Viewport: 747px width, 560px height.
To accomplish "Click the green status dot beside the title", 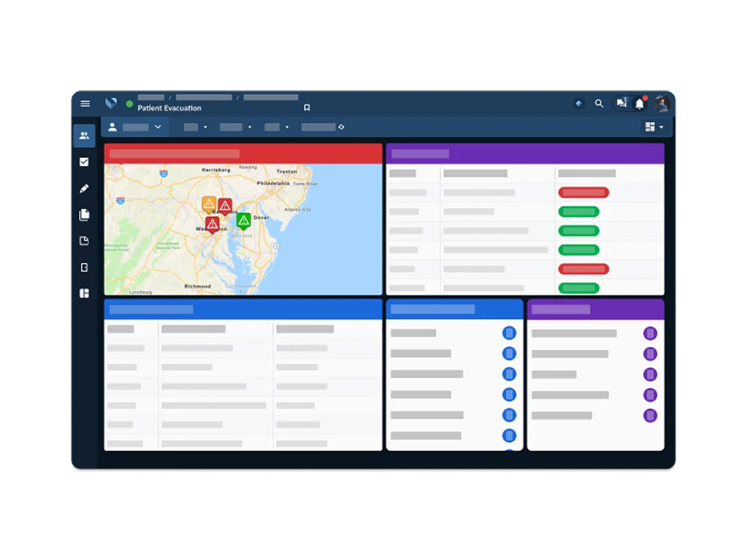I will 129,103.
